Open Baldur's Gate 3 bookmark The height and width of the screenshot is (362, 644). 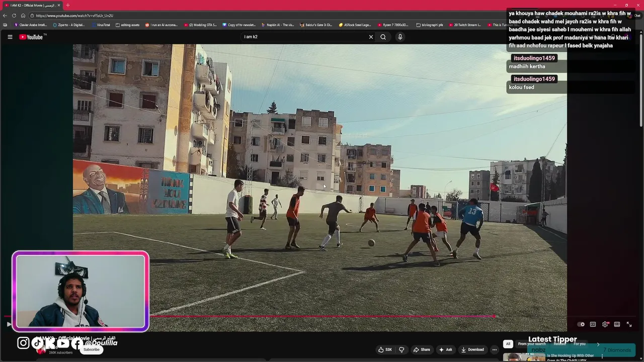316,25
